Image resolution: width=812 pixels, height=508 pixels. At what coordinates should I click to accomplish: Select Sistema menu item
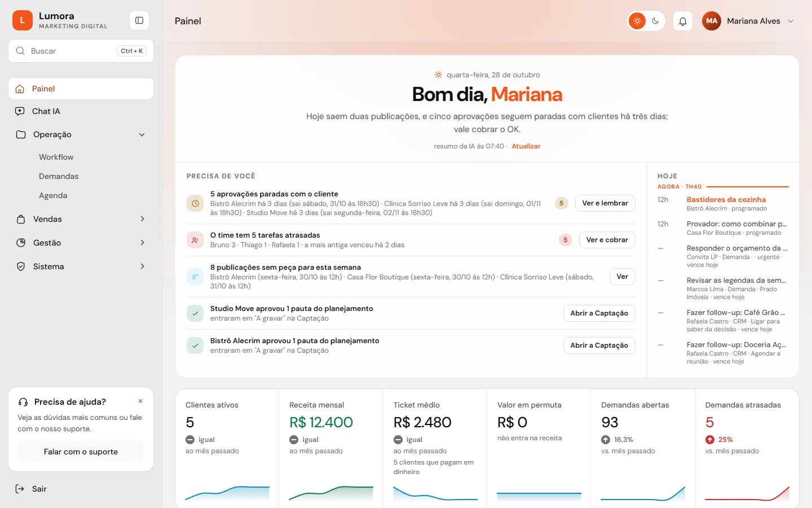pos(81,266)
